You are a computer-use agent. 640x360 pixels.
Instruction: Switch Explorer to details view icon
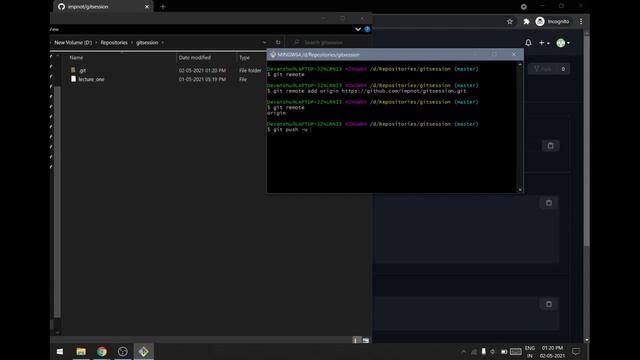tap(356, 340)
